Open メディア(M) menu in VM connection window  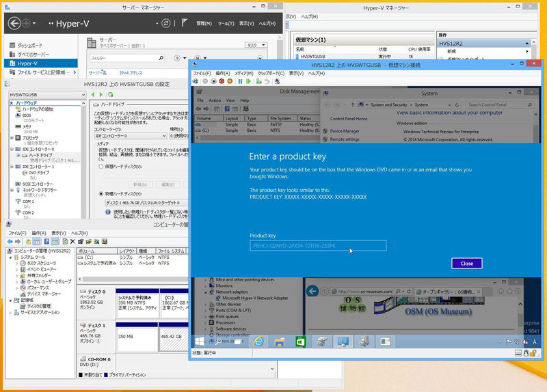(x=244, y=73)
